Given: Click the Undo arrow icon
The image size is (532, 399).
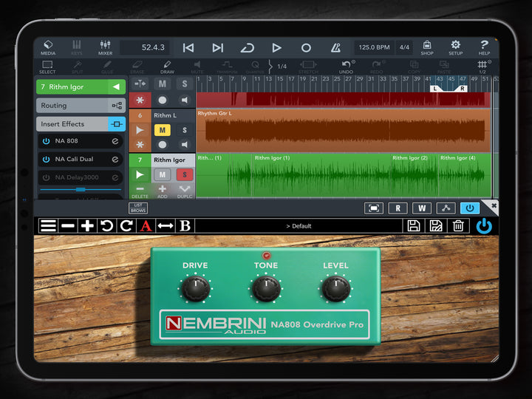Looking at the screenshot, I should (x=347, y=67).
